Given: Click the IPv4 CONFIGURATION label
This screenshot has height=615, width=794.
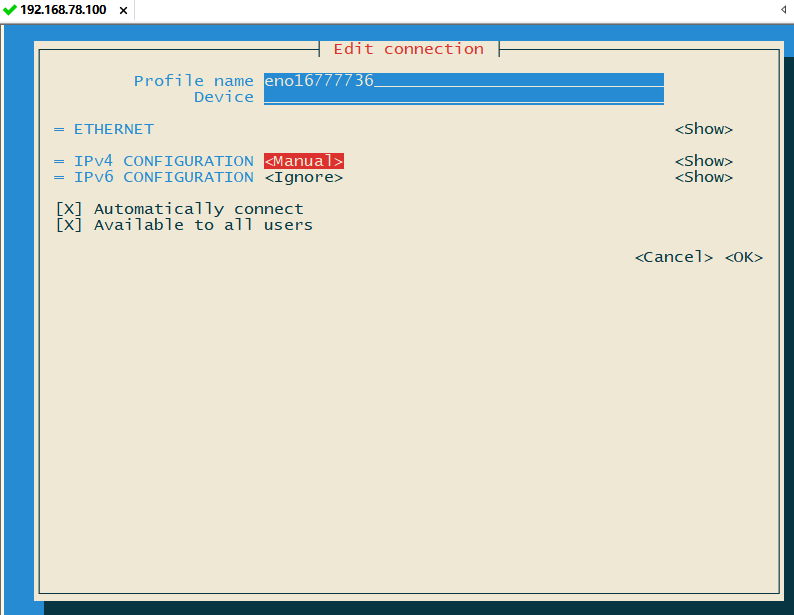Looking at the screenshot, I should tap(164, 161).
